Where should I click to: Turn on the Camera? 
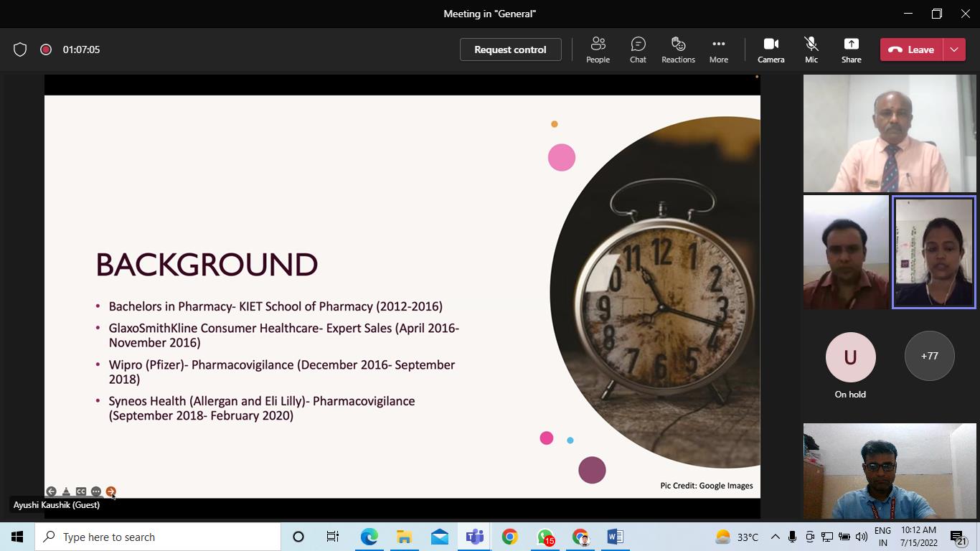tap(771, 50)
